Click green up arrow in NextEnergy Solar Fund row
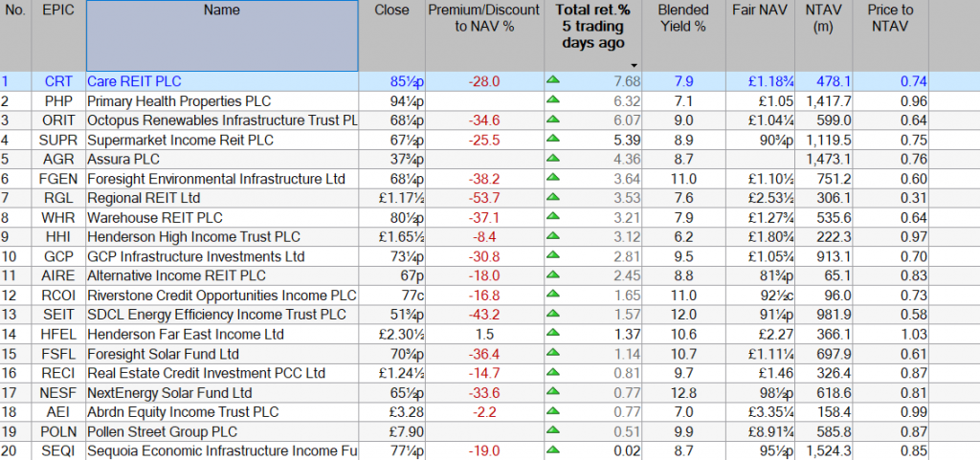980x460 pixels. pyautogui.click(x=552, y=391)
